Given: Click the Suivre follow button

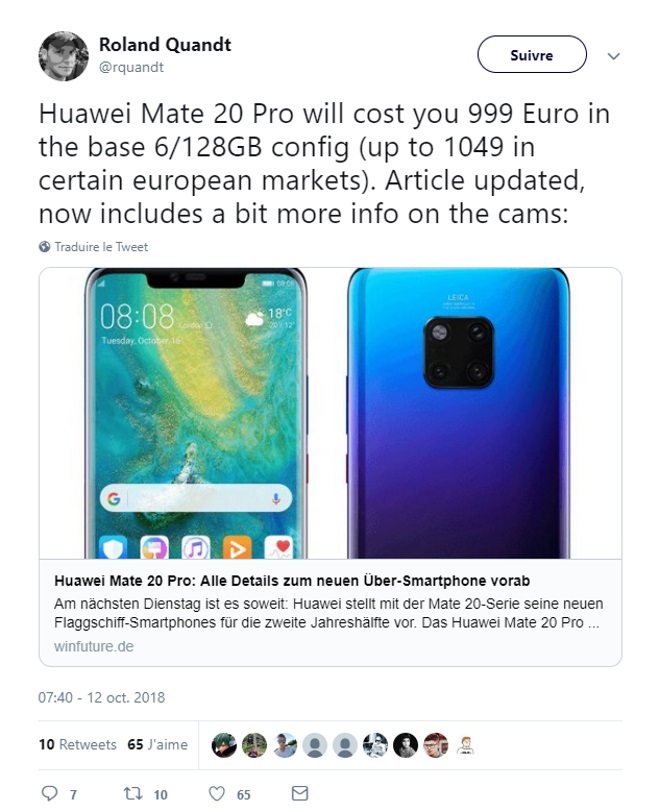Looking at the screenshot, I should [532, 54].
